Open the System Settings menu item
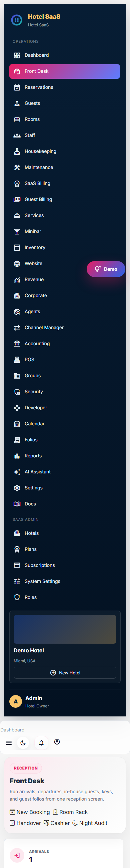The height and width of the screenshot is (868, 130). 65,581
